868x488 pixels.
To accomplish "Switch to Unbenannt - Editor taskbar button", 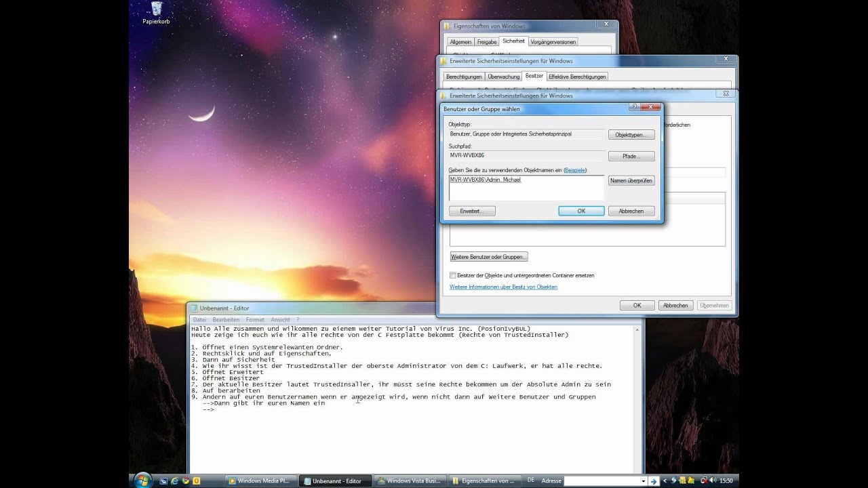I will point(335,481).
